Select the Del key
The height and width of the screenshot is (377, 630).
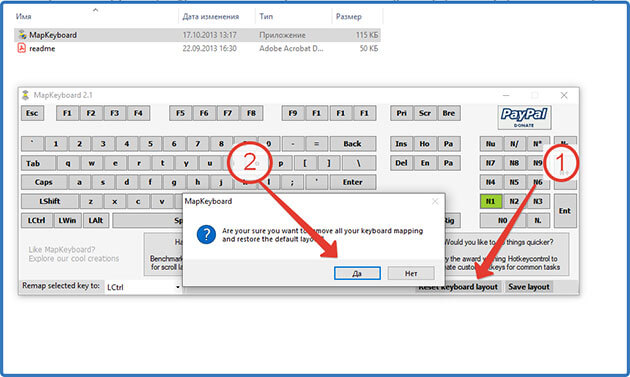coord(401,163)
